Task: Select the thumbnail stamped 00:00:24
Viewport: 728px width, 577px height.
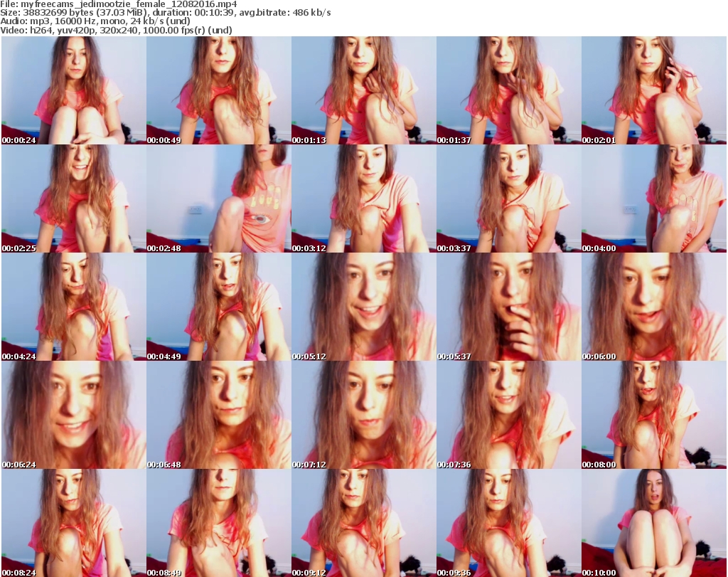Action: click(x=74, y=90)
